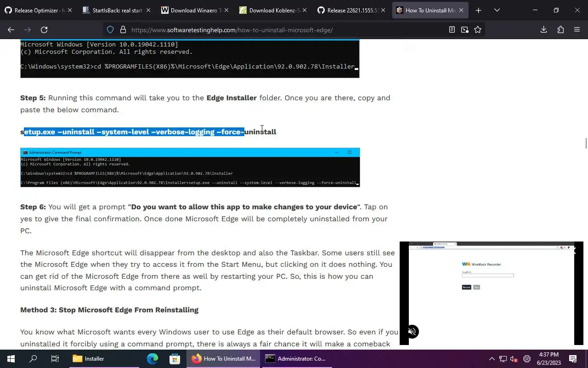The image size is (588, 368).
Task: Open taskbar Search
Action: click(33, 359)
